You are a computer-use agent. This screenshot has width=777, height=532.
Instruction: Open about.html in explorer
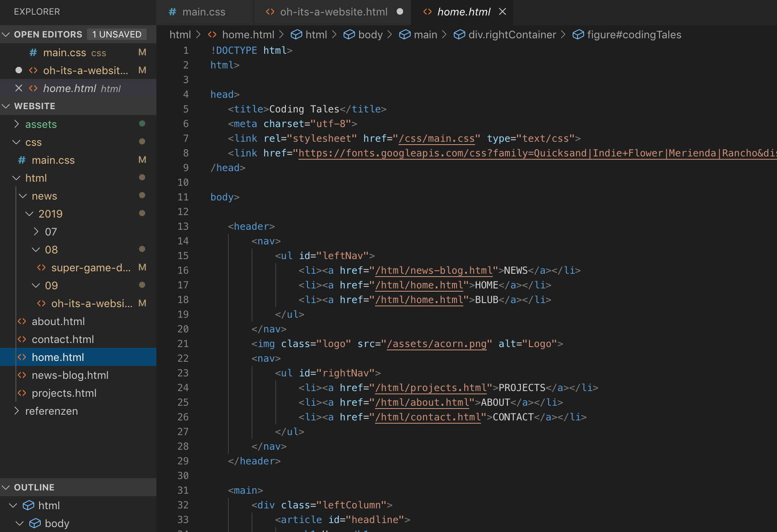[x=78, y=321]
